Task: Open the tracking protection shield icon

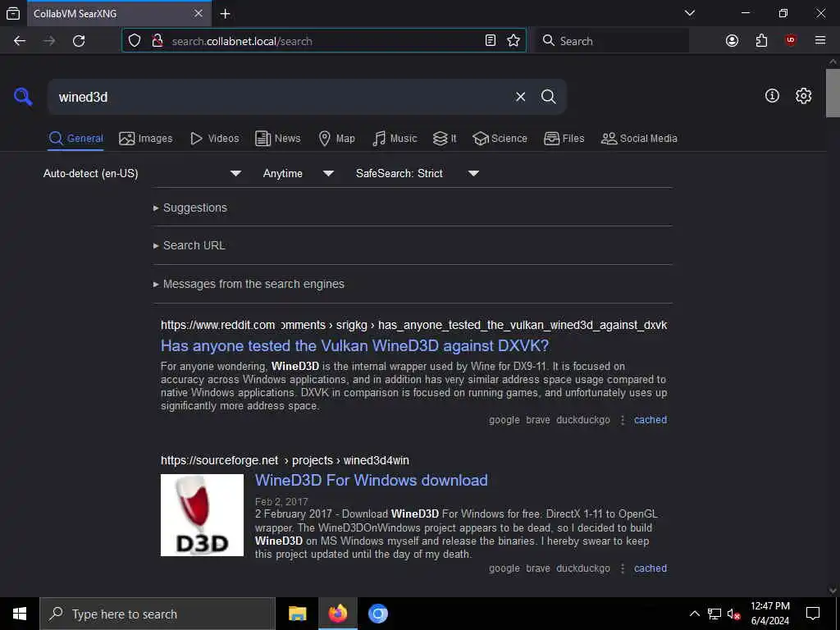Action: click(x=135, y=41)
